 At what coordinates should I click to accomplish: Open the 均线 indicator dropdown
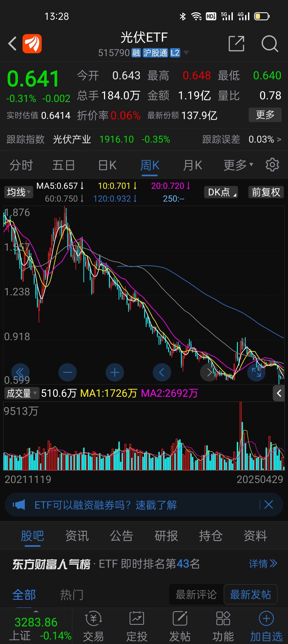tap(18, 192)
